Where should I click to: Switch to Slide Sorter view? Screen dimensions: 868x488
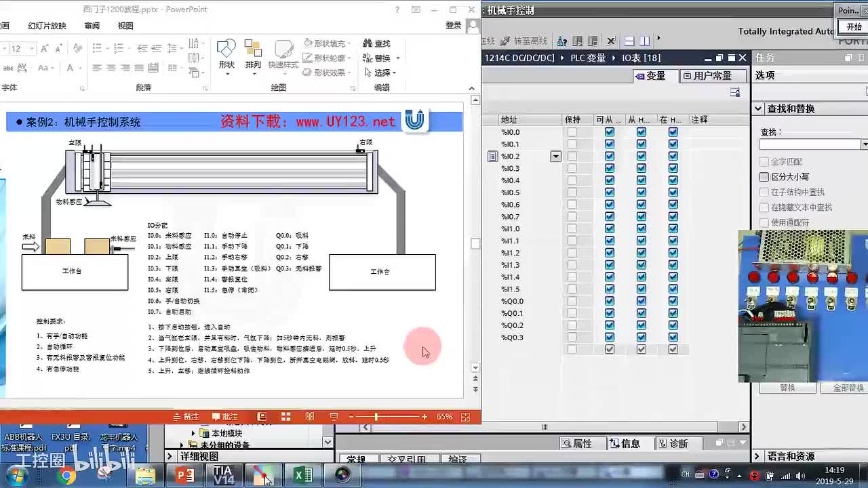285,417
